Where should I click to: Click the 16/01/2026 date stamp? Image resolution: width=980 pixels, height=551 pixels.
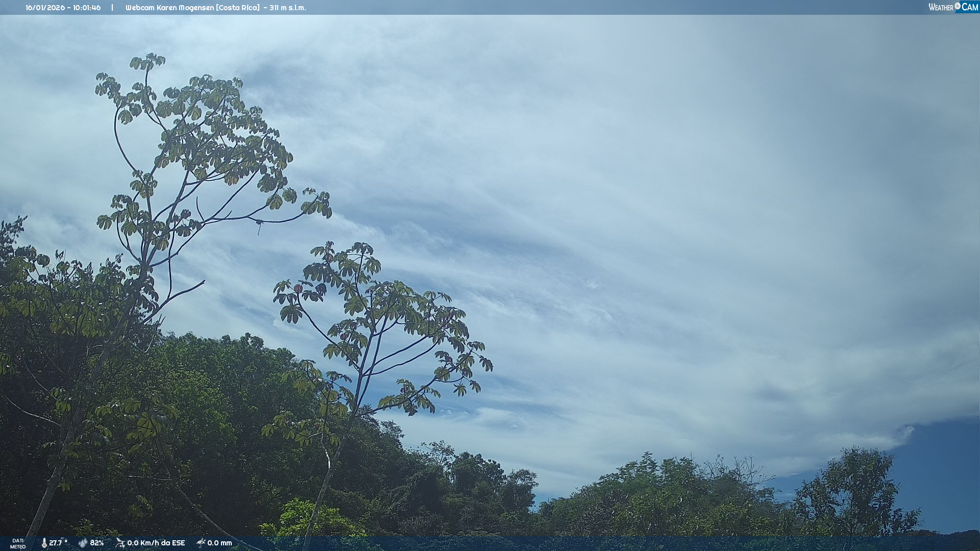point(44,8)
